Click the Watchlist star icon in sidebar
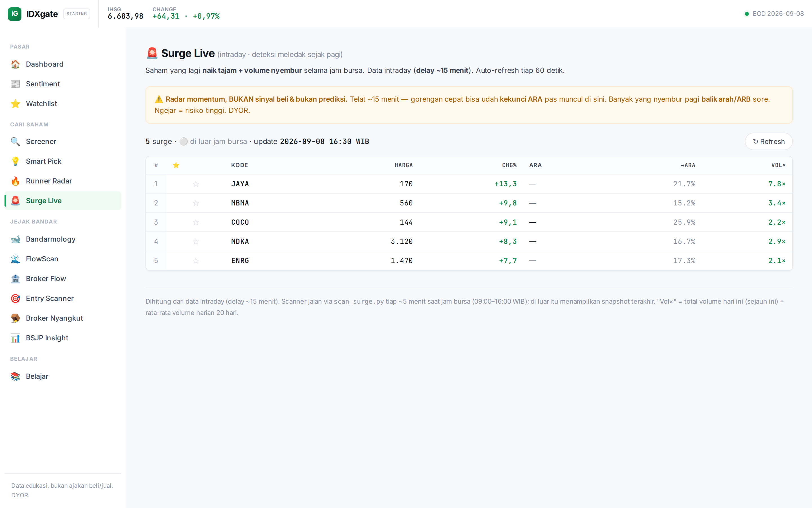Viewport: 812px width, 508px height. (16, 104)
